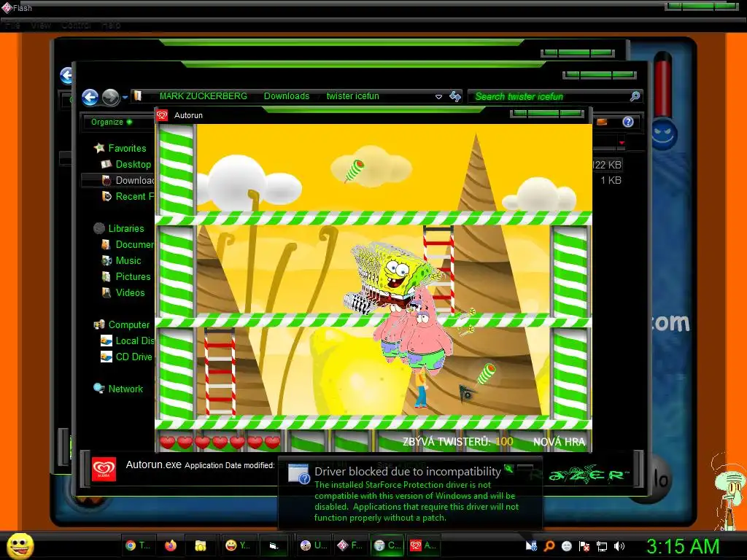The height and width of the screenshot is (560, 747).
Task: Click the ZBÝVÁ TWISTERŮ counter value 100
Action: tap(504, 442)
